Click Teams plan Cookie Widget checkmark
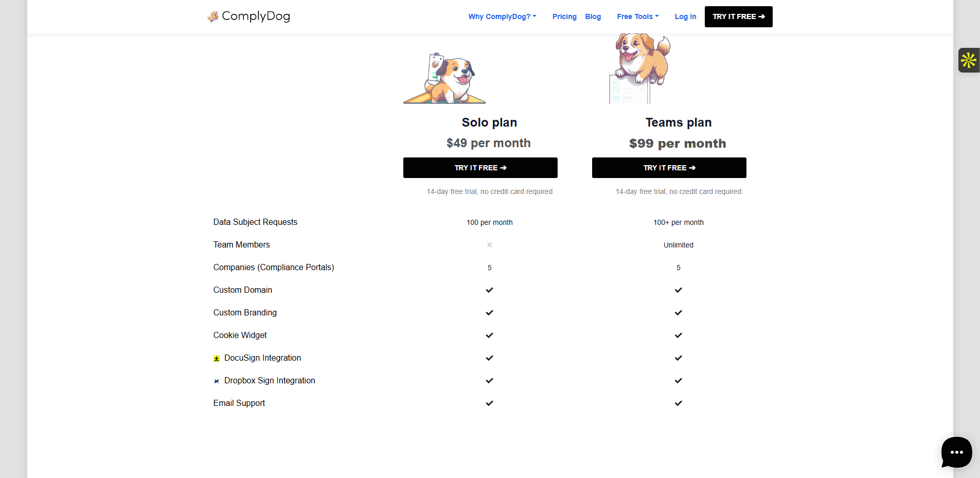 (679, 335)
